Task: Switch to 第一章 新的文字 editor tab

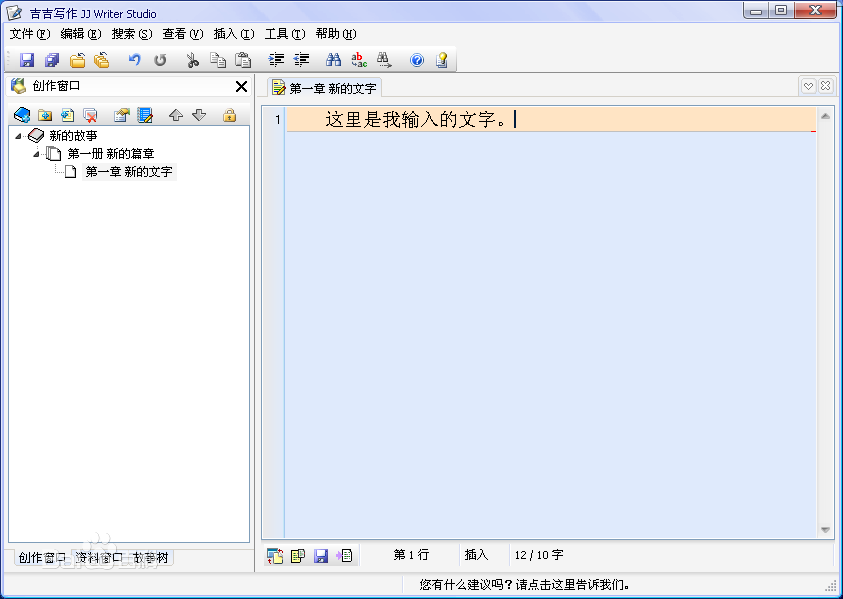Action: click(x=325, y=88)
